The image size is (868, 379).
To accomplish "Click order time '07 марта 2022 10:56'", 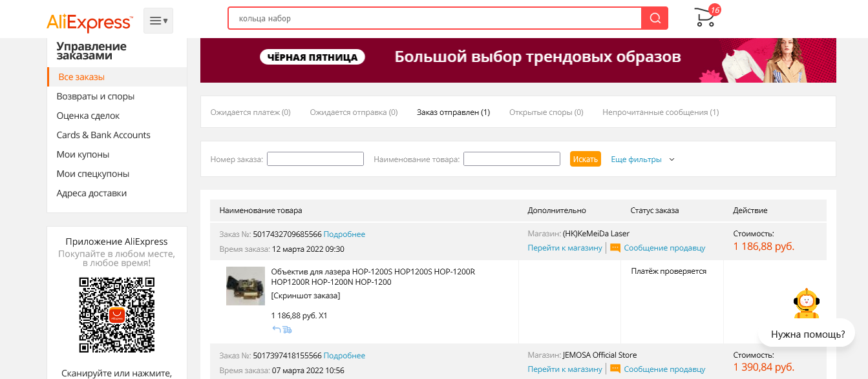I will (x=308, y=371).
